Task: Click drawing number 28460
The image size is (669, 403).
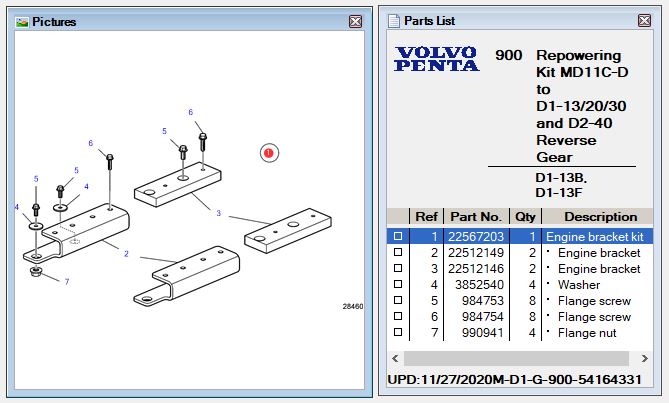Action: coord(353,306)
